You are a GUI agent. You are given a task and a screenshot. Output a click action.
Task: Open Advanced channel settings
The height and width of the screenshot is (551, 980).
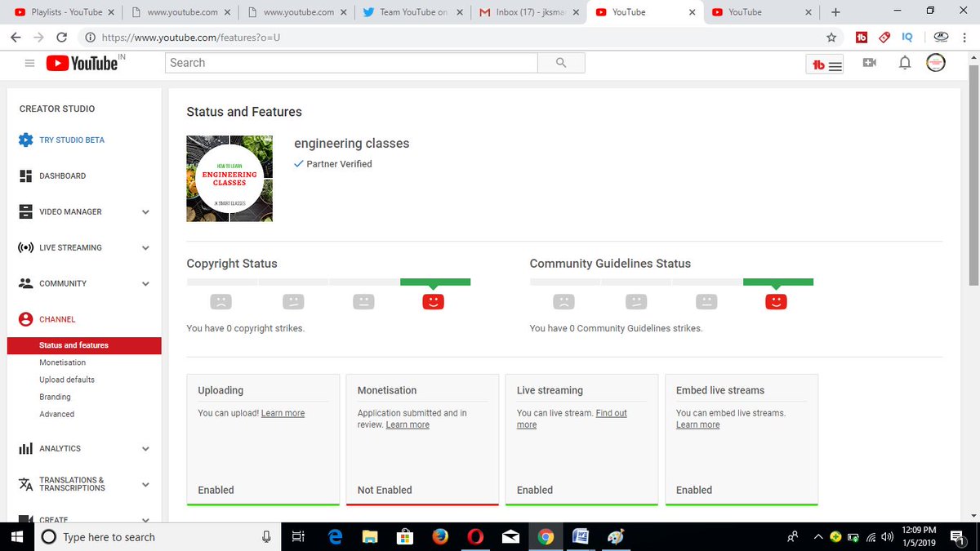(56, 414)
